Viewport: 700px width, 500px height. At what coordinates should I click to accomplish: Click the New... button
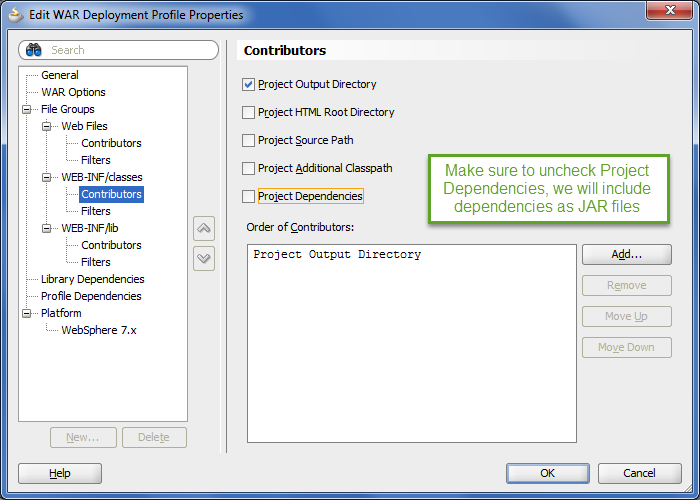point(83,437)
